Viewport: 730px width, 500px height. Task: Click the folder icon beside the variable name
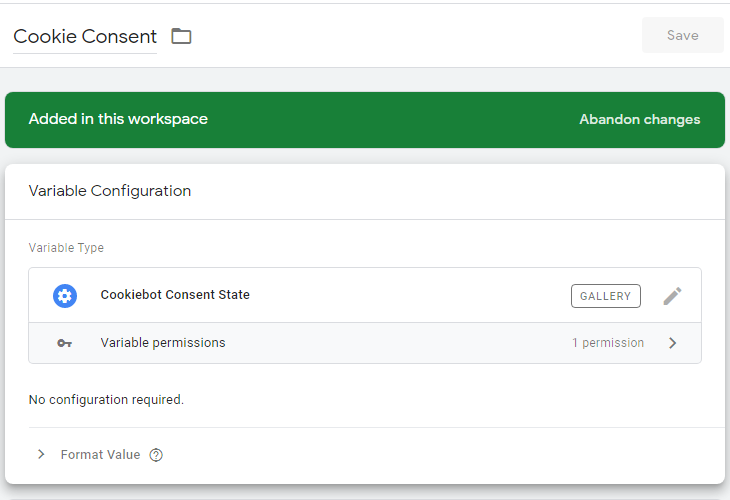[181, 36]
